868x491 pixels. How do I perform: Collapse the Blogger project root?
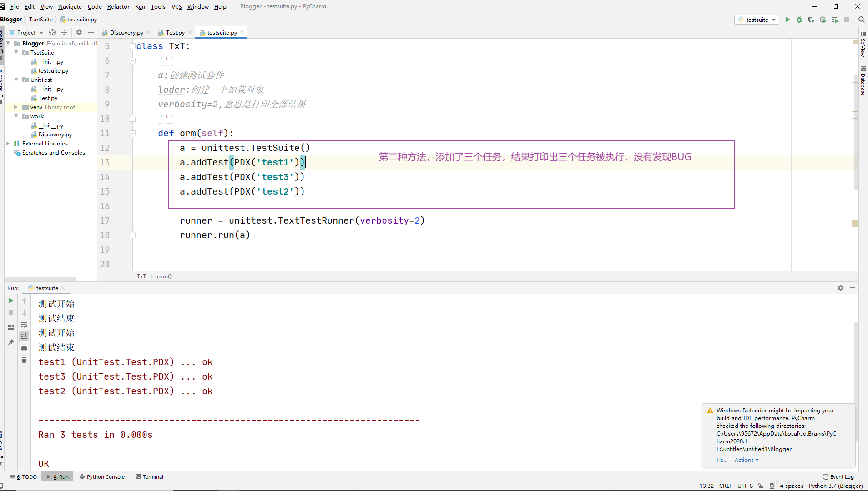[x=8, y=43]
